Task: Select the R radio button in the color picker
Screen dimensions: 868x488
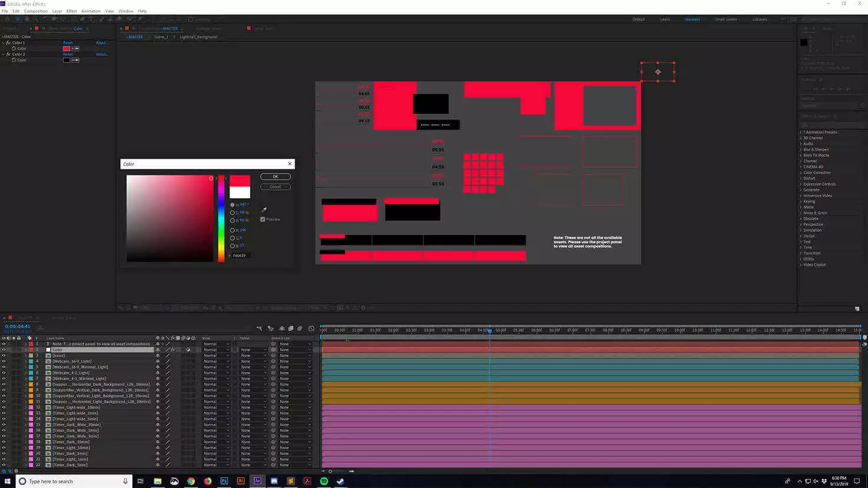Action: pyautogui.click(x=232, y=230)
